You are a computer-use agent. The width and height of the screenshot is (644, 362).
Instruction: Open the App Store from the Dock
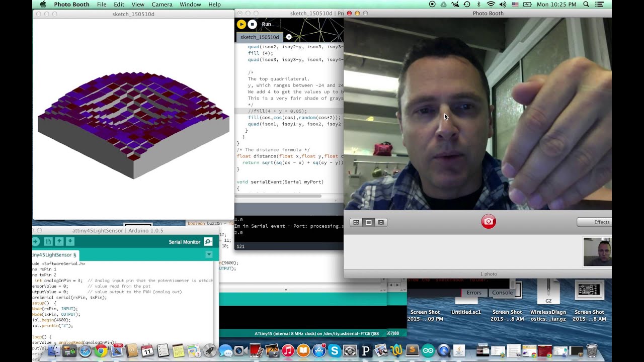click(x=319, y=350)
